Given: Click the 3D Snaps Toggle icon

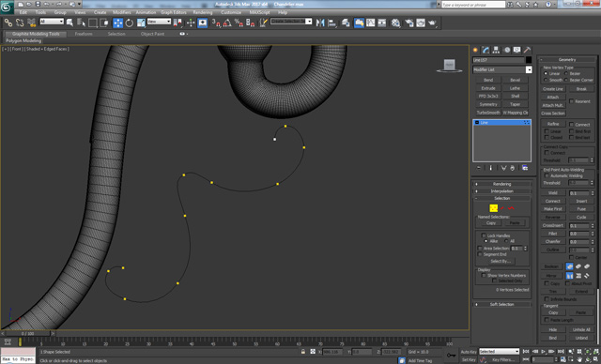Looking at the screenshot, I should pyautogui.click(x=216, y=23).
